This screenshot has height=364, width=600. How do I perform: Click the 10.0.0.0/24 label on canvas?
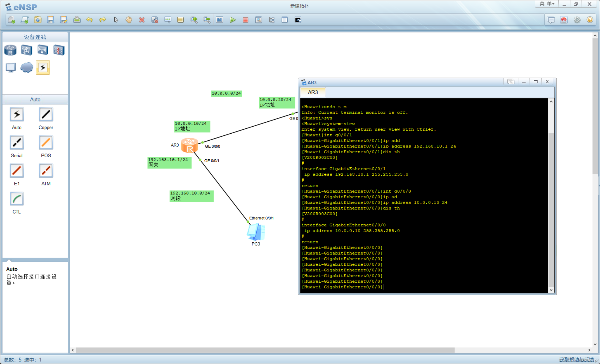226,93
